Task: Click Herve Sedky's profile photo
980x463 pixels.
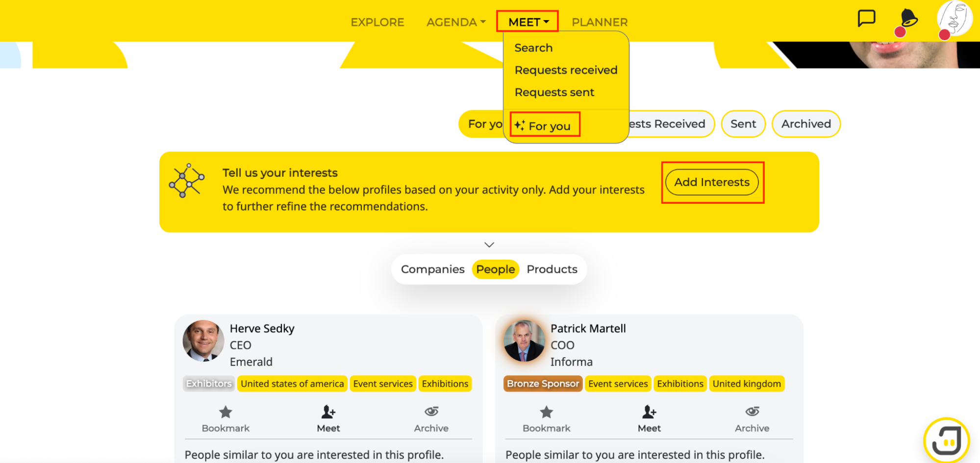Action: pyautogui.click(x=203, y=341)
